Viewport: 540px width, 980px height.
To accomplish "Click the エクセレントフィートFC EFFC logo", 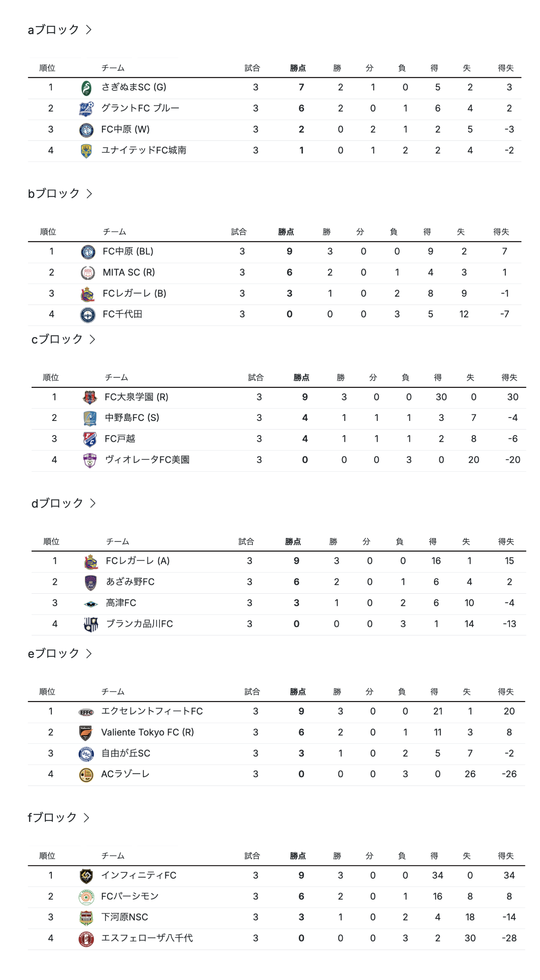I will pos(86,712).
